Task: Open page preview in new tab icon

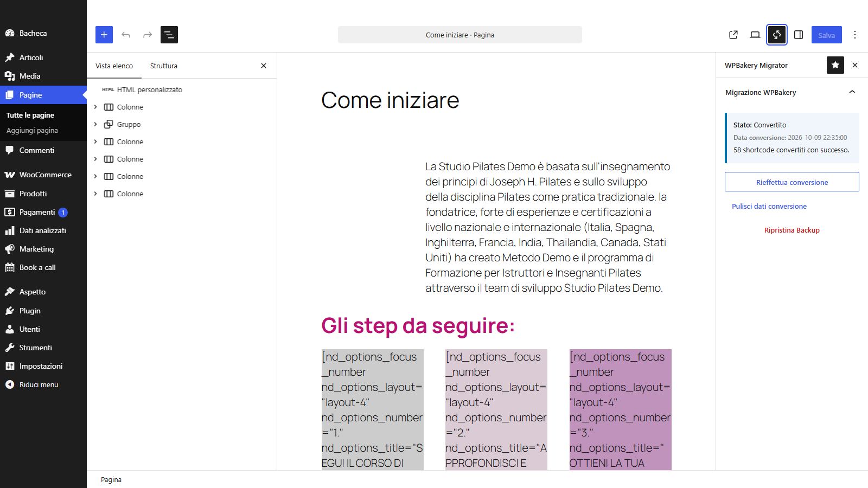Action: [733, 35]
